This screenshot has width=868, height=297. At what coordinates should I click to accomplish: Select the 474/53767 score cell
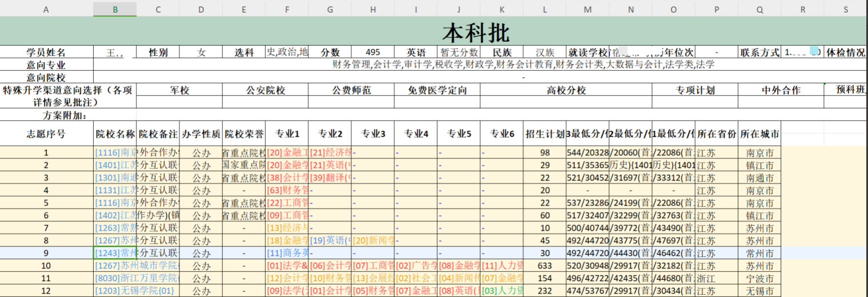(587, 291)
